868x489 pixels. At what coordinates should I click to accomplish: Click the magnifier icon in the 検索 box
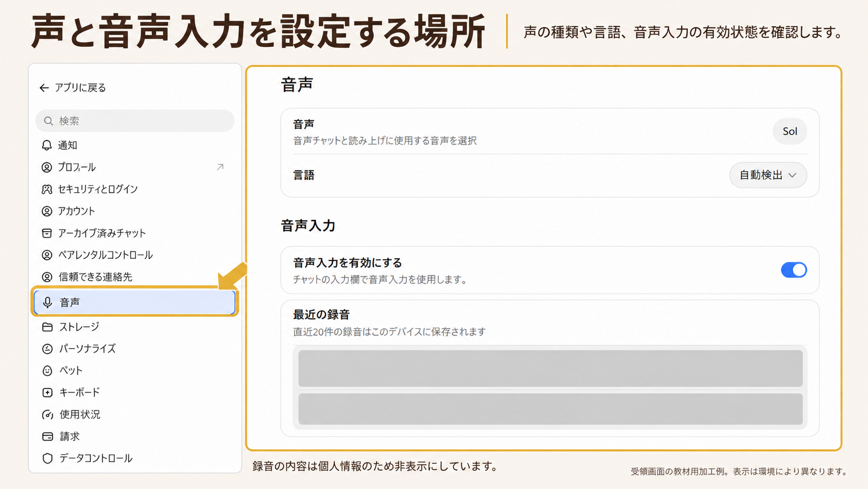tap(48, 121)
